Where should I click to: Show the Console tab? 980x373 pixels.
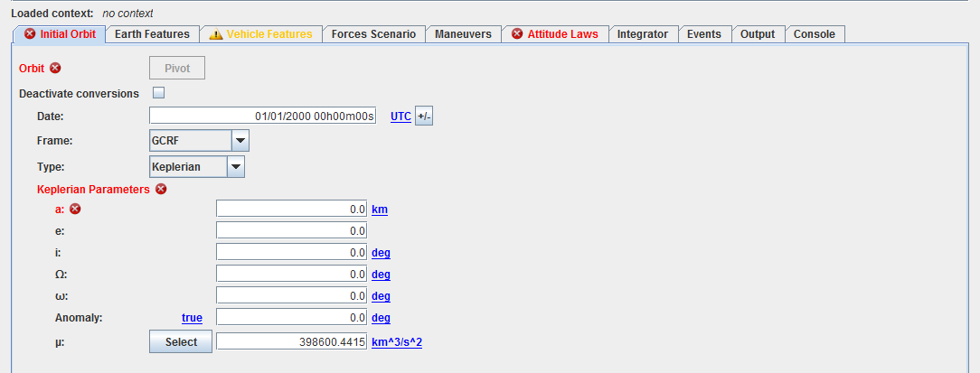coord(814,34)
